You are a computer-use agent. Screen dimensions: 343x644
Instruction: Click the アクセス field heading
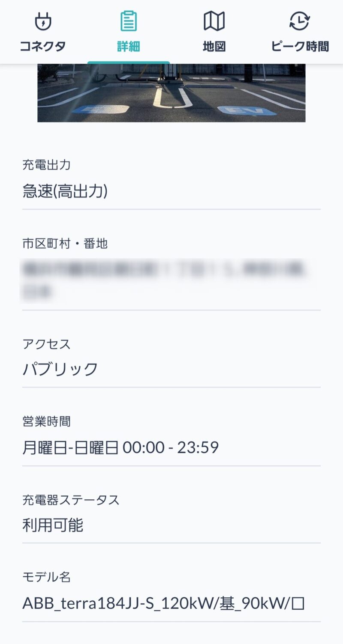pos(46,344)
